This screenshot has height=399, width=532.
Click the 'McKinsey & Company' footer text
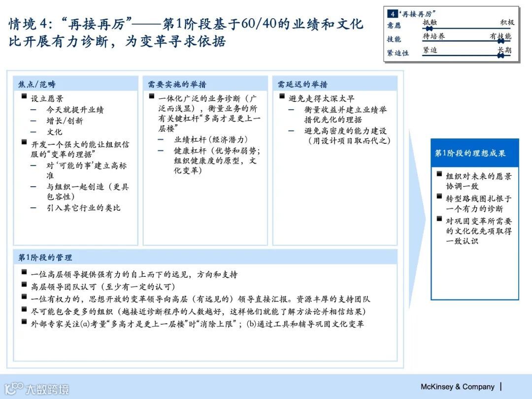(x=458, y=387)
